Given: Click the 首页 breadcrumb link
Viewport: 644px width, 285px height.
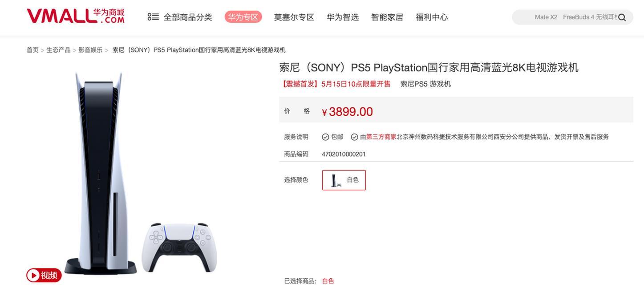Looking at the screenshot, I should click(x=32, y=50).
